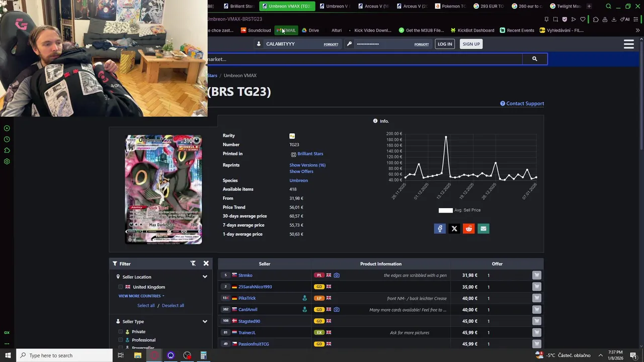Image resolution: width=644 pixels, height=362 pixels.
Task: Switch to the Brilliant Stars browser tab
Action: [x=238, y=6]
